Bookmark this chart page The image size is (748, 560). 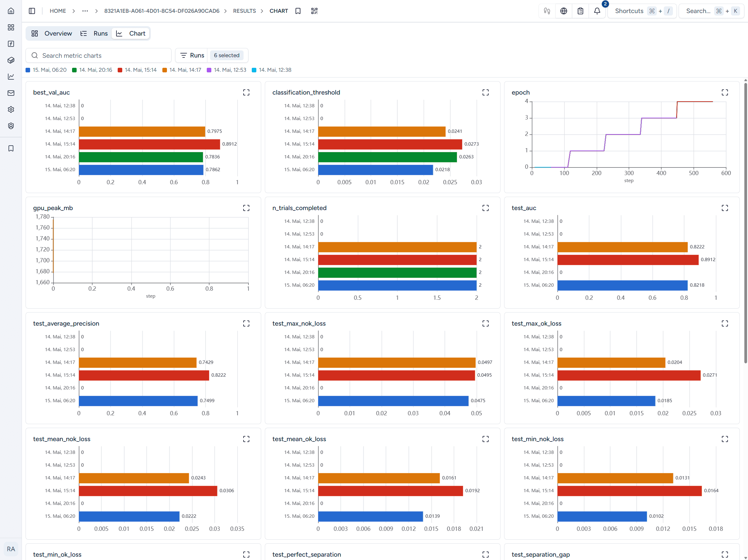(298, 11)
